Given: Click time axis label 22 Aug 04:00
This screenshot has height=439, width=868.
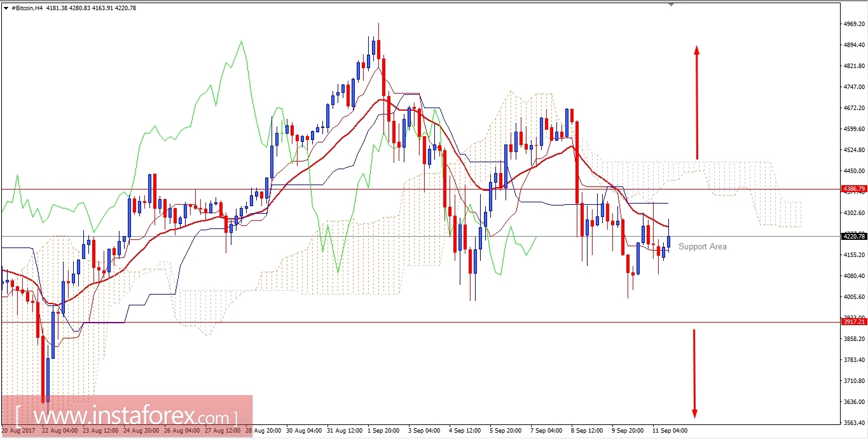Looking at the screenshot, I should point(61,431).
